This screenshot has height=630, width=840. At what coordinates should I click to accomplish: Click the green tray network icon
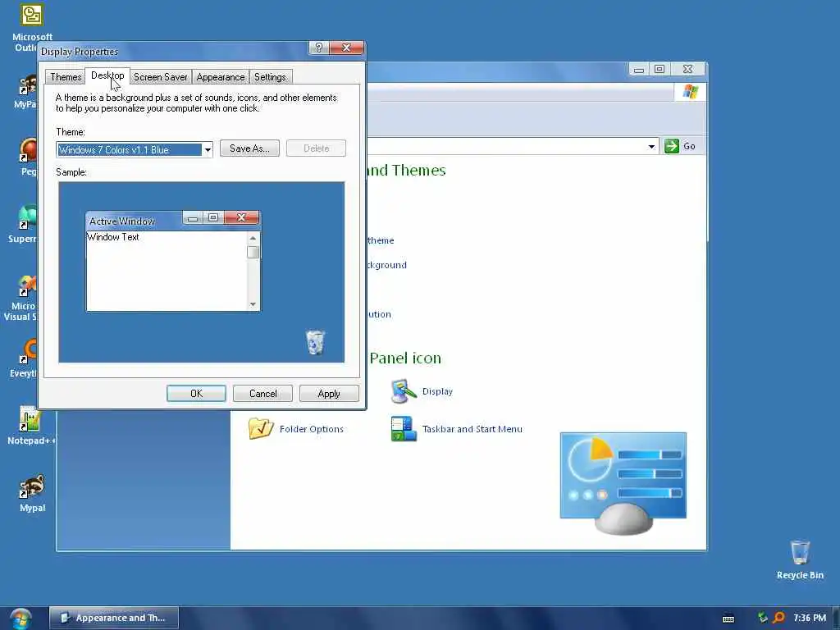coord(762,618)
